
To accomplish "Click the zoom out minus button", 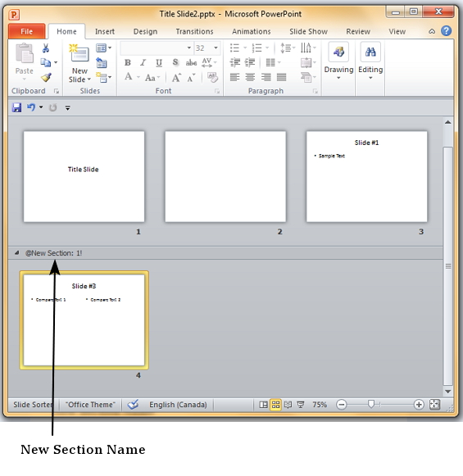I will pos(342,405).
